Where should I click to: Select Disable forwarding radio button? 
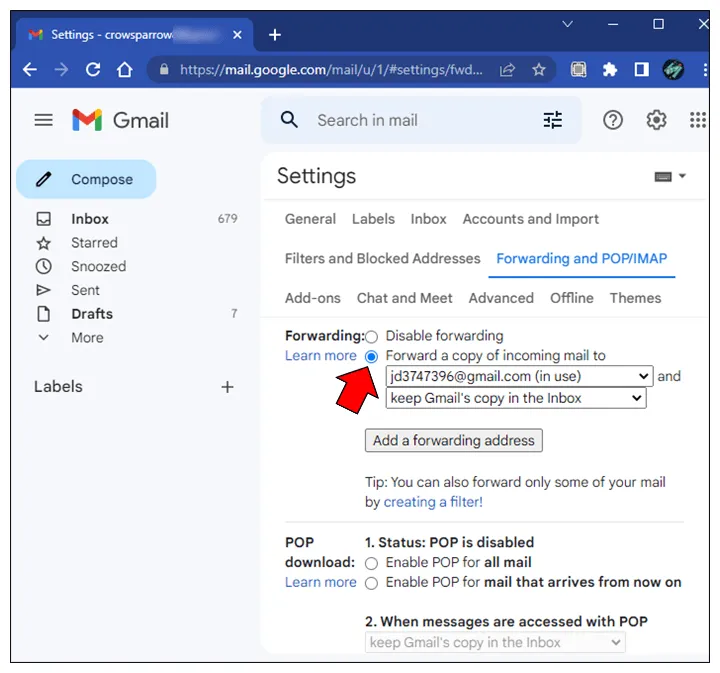pos(371,336)
